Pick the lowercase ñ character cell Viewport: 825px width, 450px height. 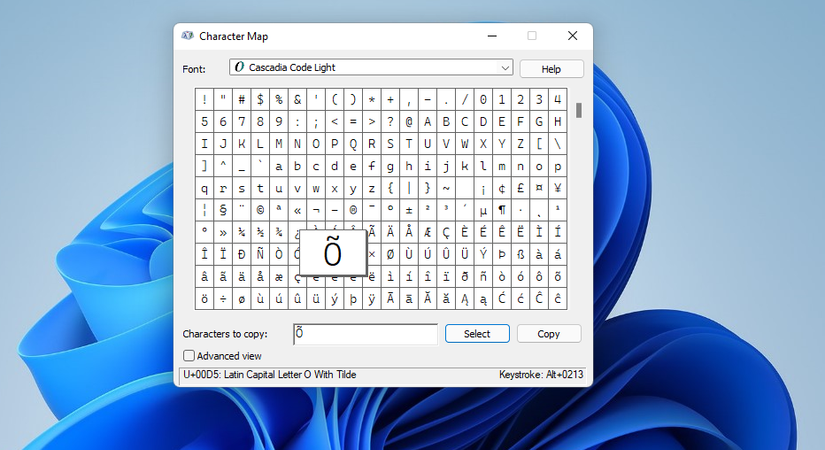tap(483, 276)
